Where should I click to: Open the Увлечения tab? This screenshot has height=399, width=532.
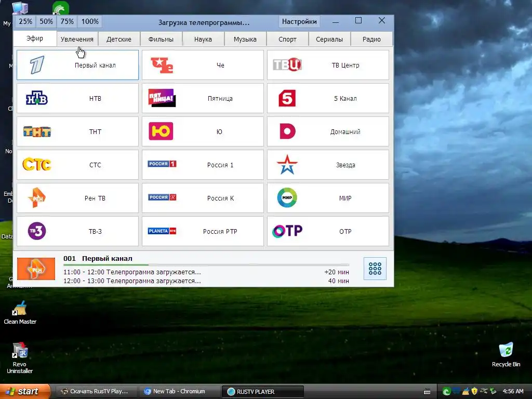(77, 39)
